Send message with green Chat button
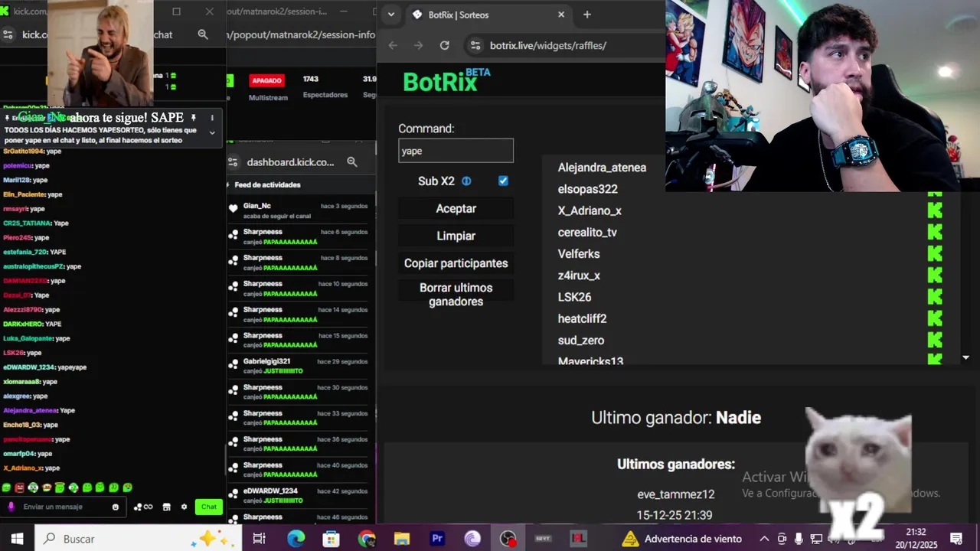The width and height of the screenshot is (980, 551). [x=209, y=507]
